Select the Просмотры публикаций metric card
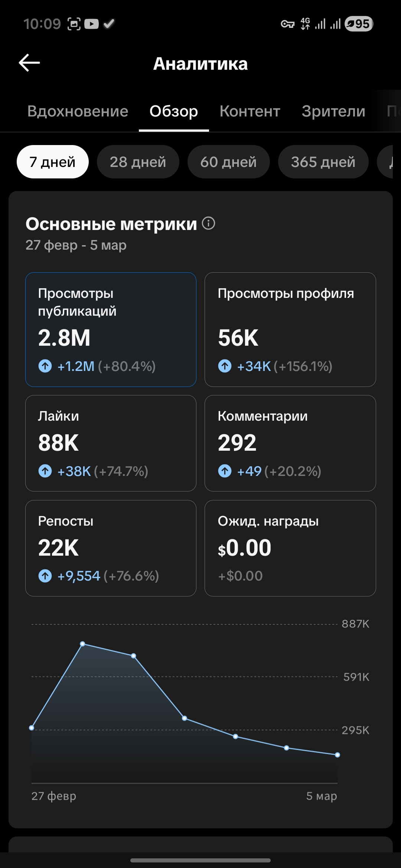Screen dimensions: 401x868 tap(111, 329)
